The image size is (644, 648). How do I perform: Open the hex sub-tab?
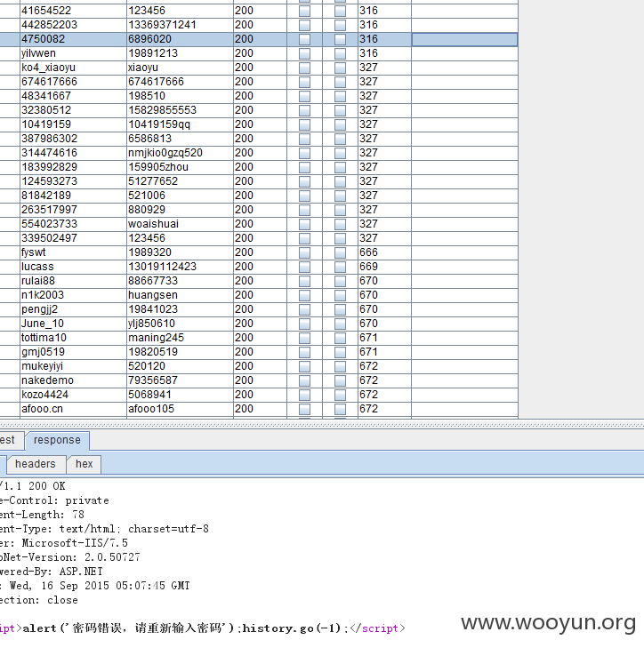point(84,464)
